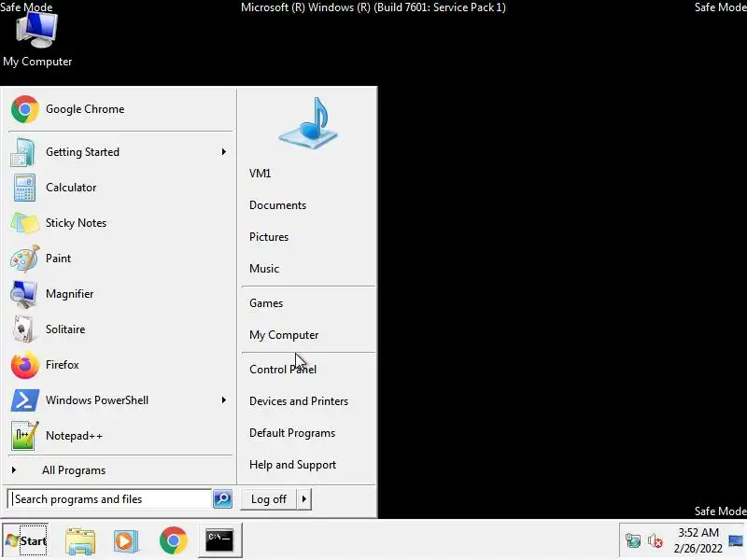Launch Google Chrome from Start menu icon
The width and height of the screenshot is (747, 560).
tap(25, 109)
